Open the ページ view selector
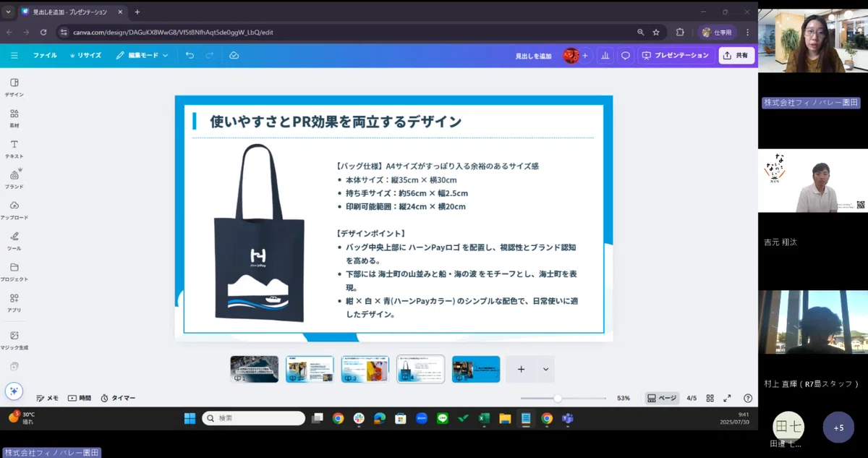Viewport: 868px width, 458px height. click(x=662, y=398)
